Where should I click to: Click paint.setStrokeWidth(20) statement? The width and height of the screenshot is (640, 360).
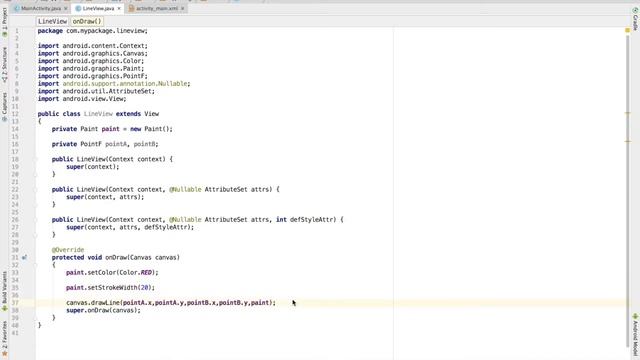pos(111,287)
